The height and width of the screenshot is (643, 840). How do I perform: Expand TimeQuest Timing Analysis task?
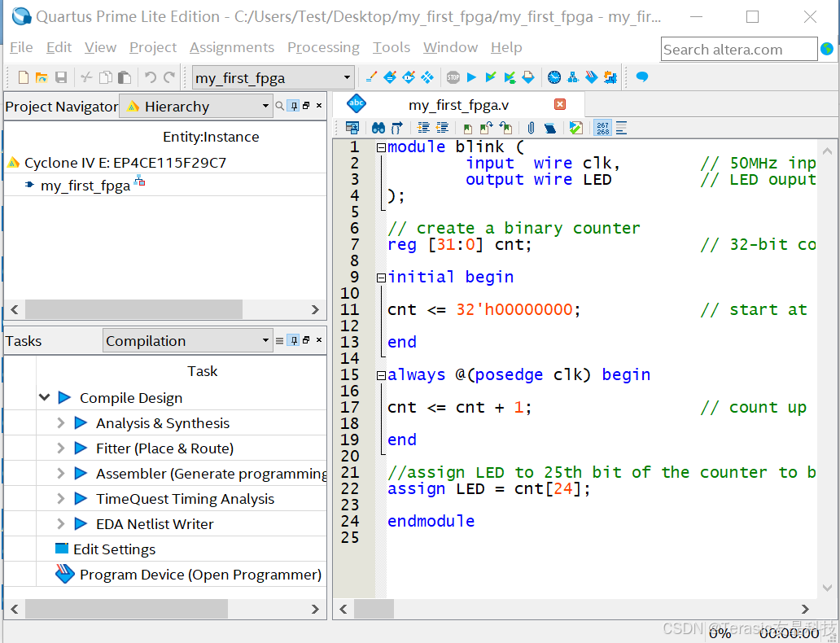tap(60, 498)
